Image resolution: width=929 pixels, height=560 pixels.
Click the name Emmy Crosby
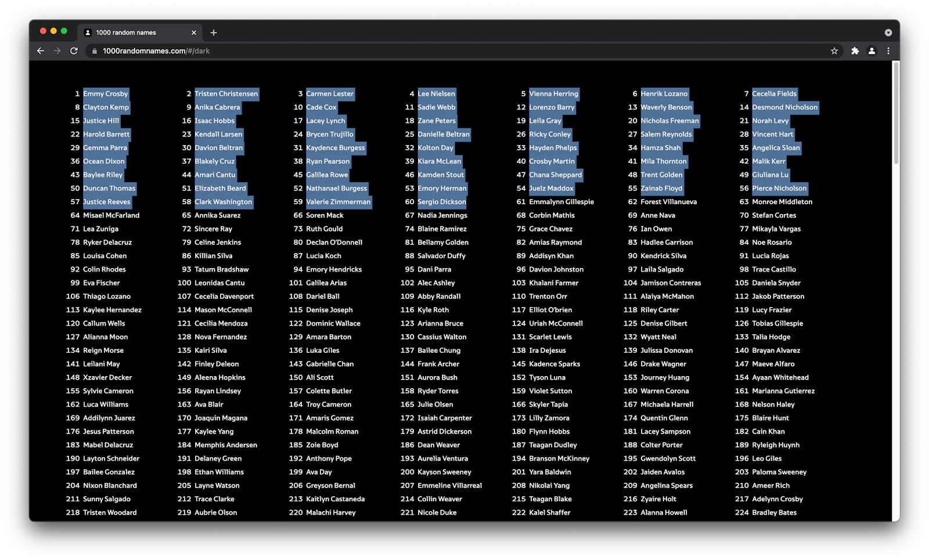click(106, 94)
